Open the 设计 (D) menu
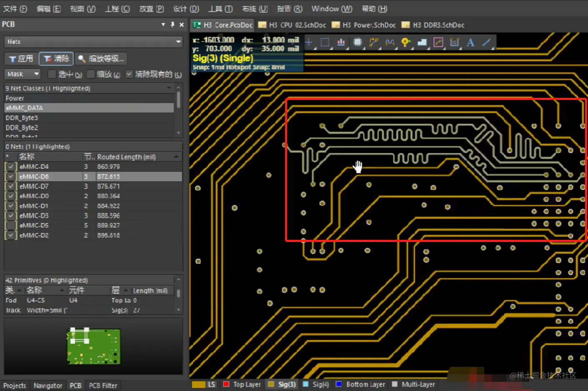This screenshot has height=391, width=588. click(x=186, y=9)
